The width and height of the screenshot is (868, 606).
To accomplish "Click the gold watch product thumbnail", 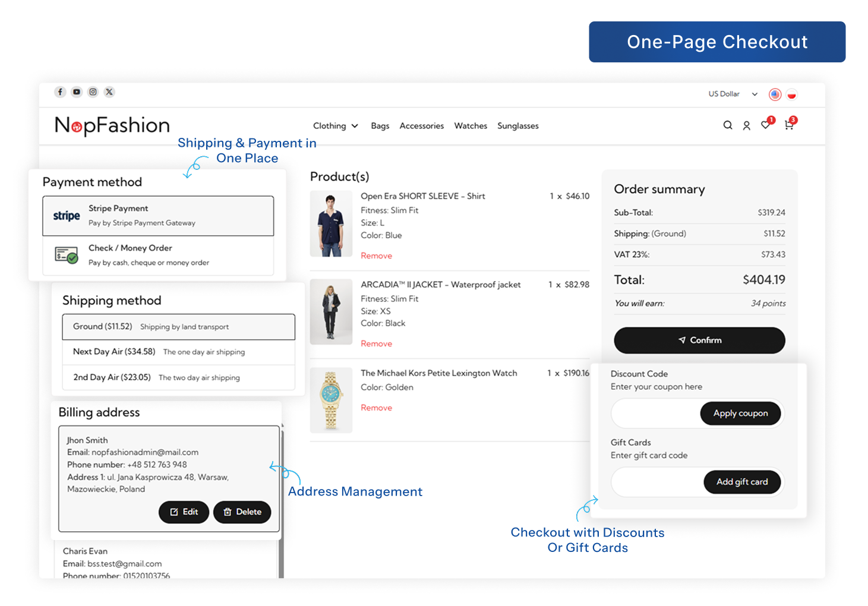I will point(331,400).
